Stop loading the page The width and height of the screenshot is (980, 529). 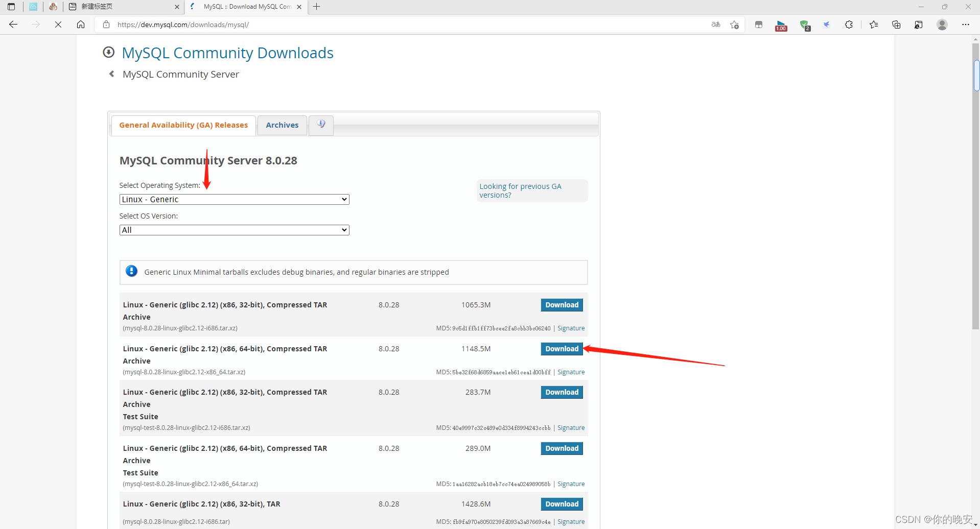(x=58, y=25)
